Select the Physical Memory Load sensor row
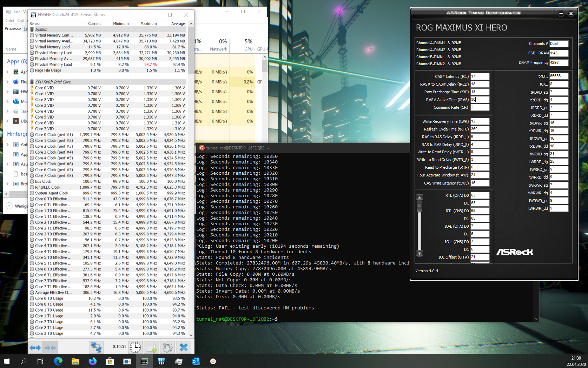This screenshot has width=588, height=368. 53,65
